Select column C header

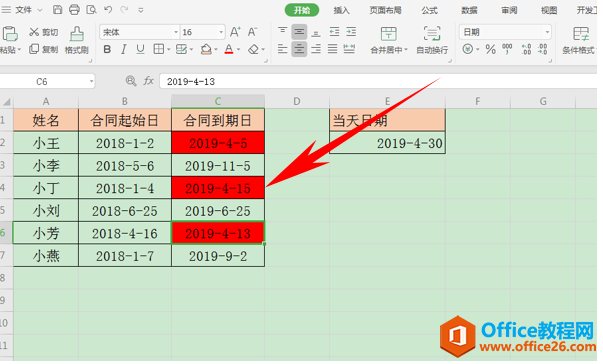click(x=218, y=101)
